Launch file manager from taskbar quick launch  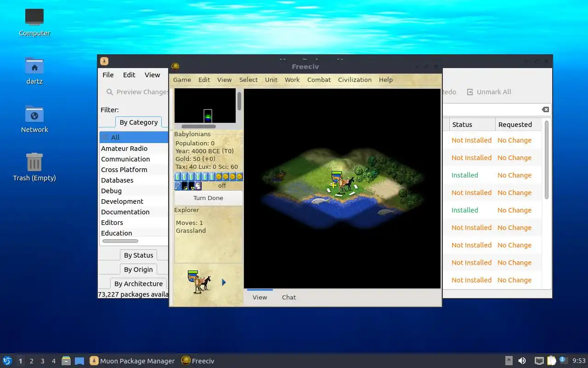click(66, 361)
